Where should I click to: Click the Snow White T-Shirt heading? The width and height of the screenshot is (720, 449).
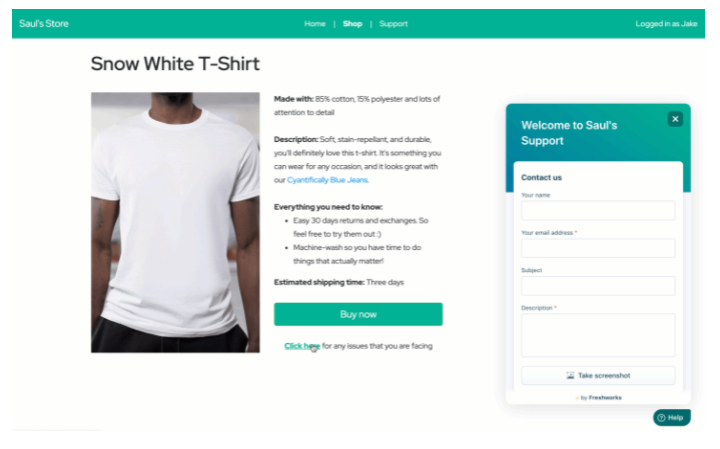175,64
